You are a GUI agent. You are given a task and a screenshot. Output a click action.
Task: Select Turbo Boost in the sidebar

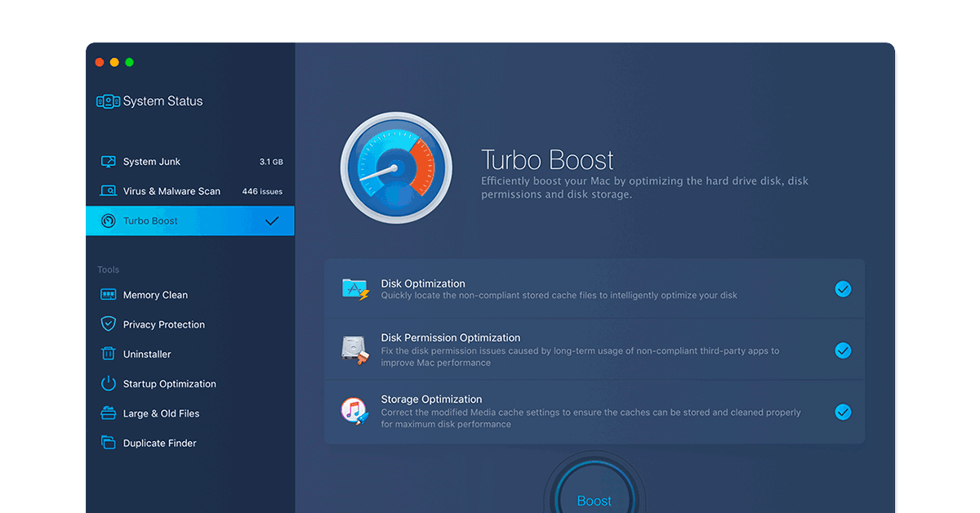point(151,221)
